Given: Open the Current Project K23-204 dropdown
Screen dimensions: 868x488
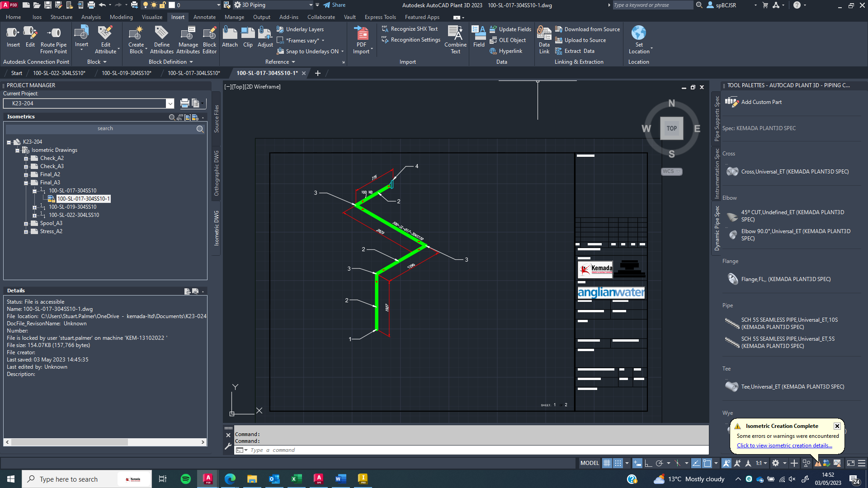Looking at the screenshot, I should pyautogui.click(x=170, y=103).
